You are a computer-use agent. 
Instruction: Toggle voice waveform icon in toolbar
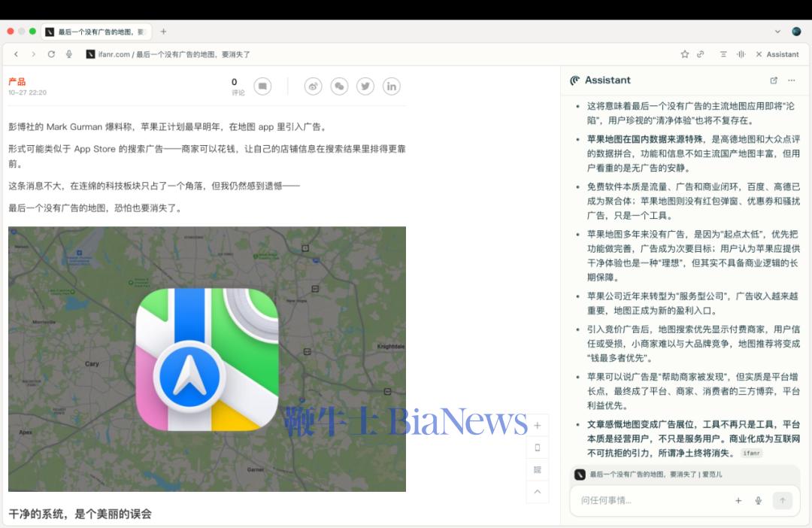(741, 54)
